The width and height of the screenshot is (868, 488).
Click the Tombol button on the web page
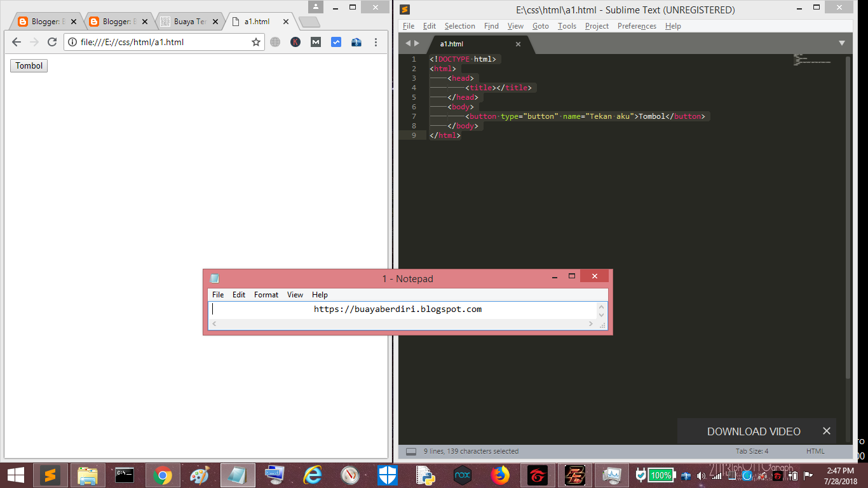pyautogui.click(x=29, y=65)
